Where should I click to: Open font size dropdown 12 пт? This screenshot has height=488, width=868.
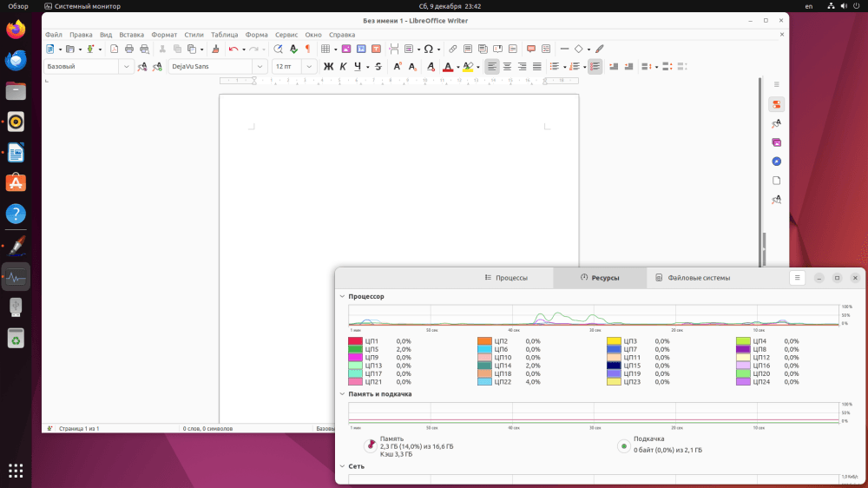point(309,67)
